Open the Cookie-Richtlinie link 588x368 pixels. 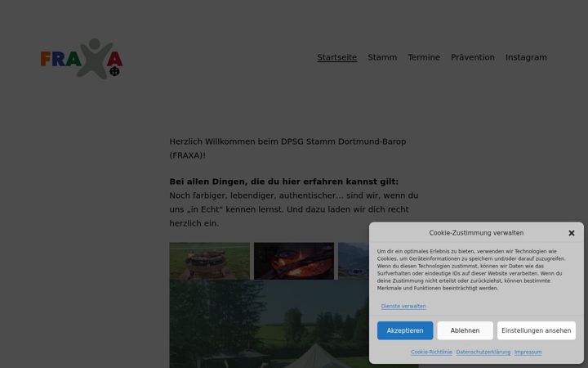(431, 352)
